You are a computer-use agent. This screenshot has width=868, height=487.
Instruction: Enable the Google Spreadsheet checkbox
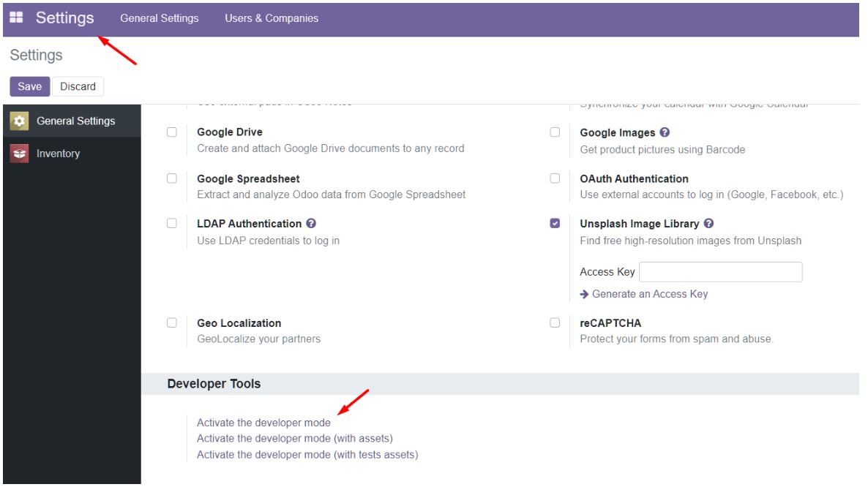point(172,178)
